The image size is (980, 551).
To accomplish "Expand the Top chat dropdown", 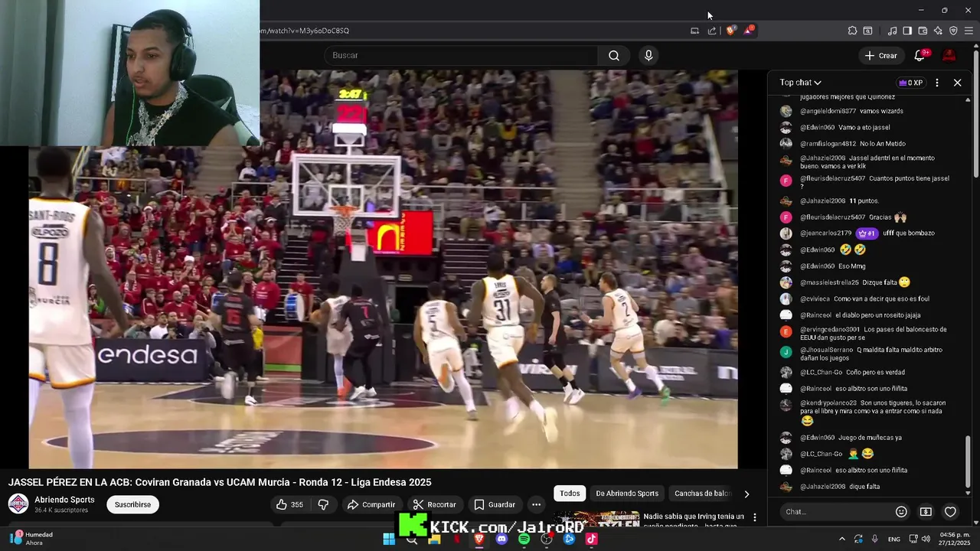I will coord(801,83).
